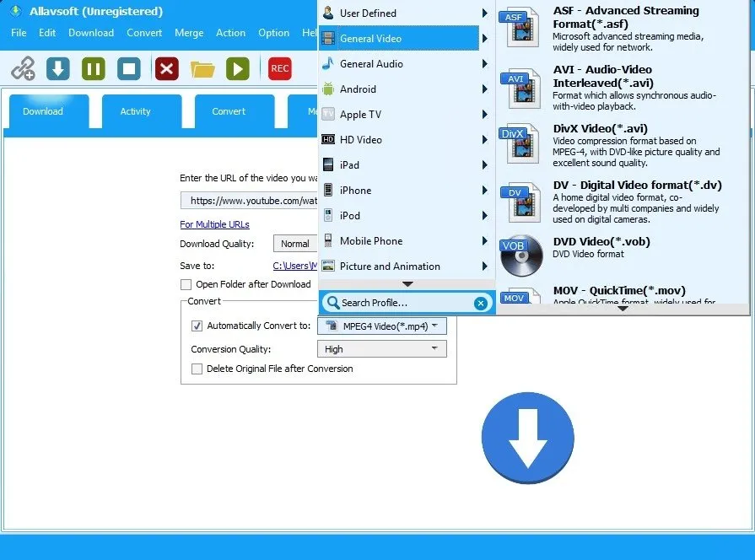This screenshot has height=560, width=755.
Task: Open the Edit menu
Action: 47,33
